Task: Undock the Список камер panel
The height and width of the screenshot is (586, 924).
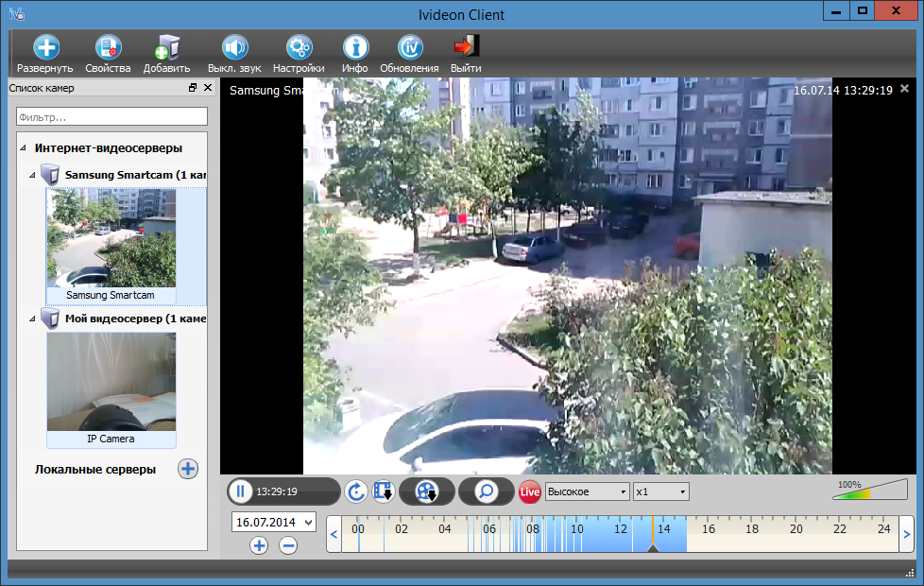Action: [x=192, y=87]
